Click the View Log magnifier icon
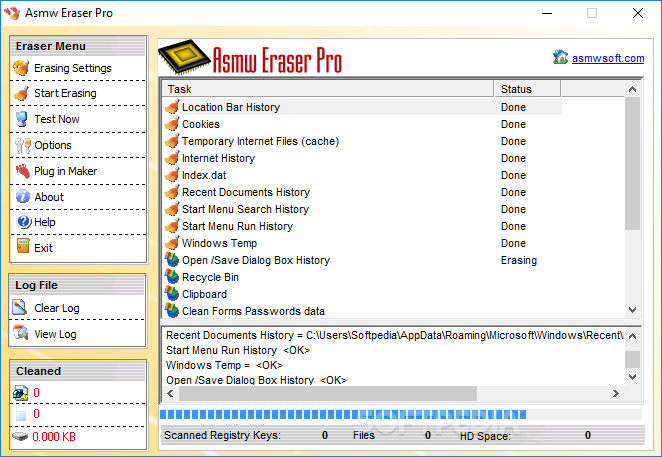Viewport: 662px width, 457px height. pos(20,333)
